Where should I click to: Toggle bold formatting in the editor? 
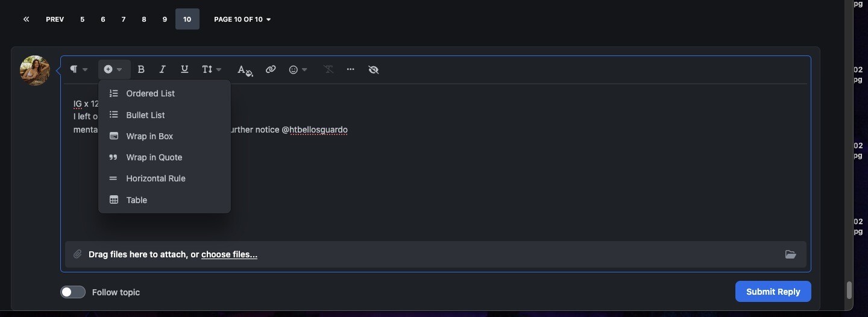[141, 69]
